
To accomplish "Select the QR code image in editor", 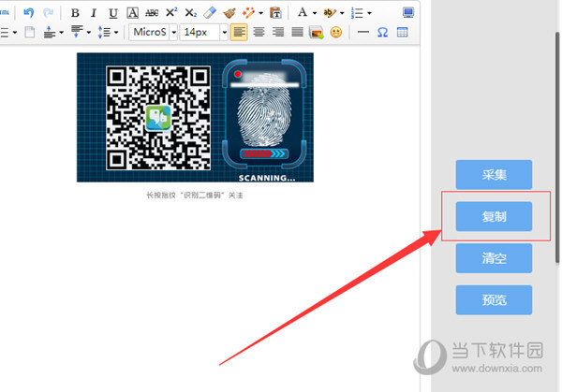I will tap(195, 118).
